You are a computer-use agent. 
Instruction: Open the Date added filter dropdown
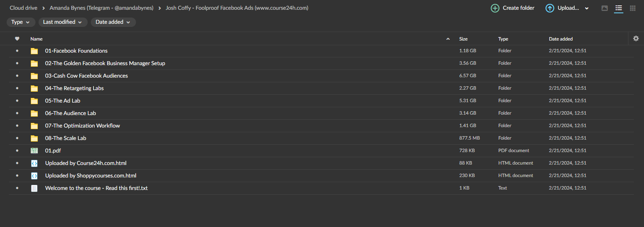pyautogui.click(x=113, y=22)
